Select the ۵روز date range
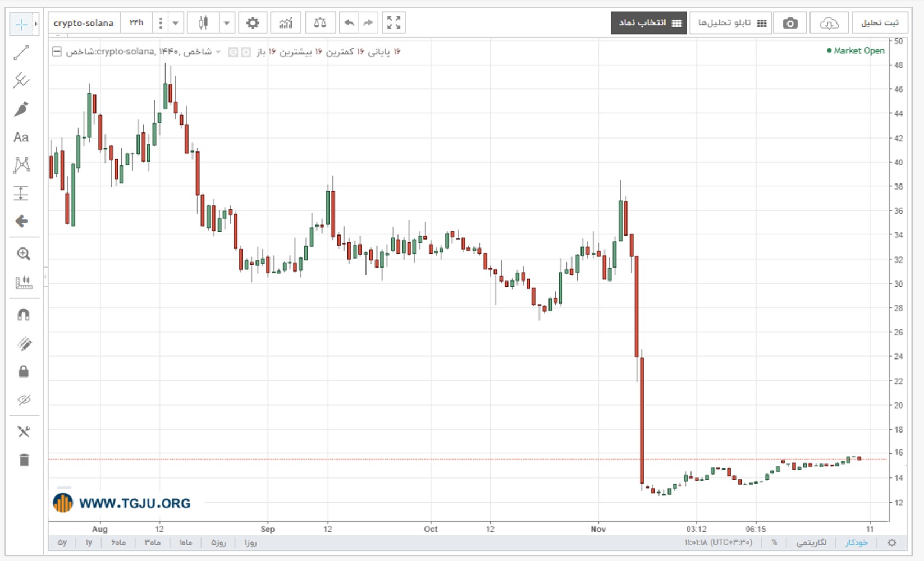The image size is (924, 561). 218,542
